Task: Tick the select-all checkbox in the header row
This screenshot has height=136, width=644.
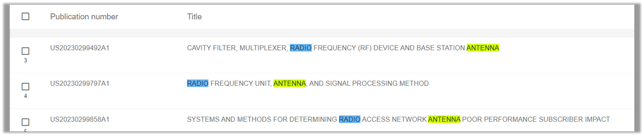Action: point(26,16)
